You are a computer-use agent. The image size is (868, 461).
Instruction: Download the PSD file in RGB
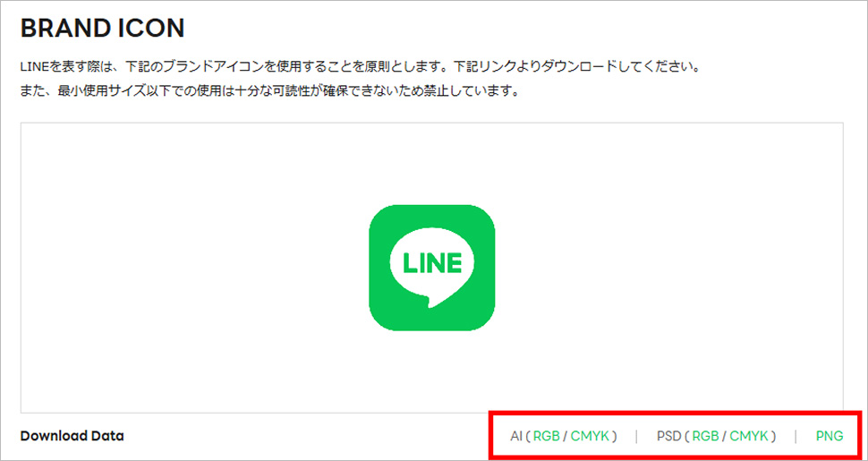(x=705, y=436)
